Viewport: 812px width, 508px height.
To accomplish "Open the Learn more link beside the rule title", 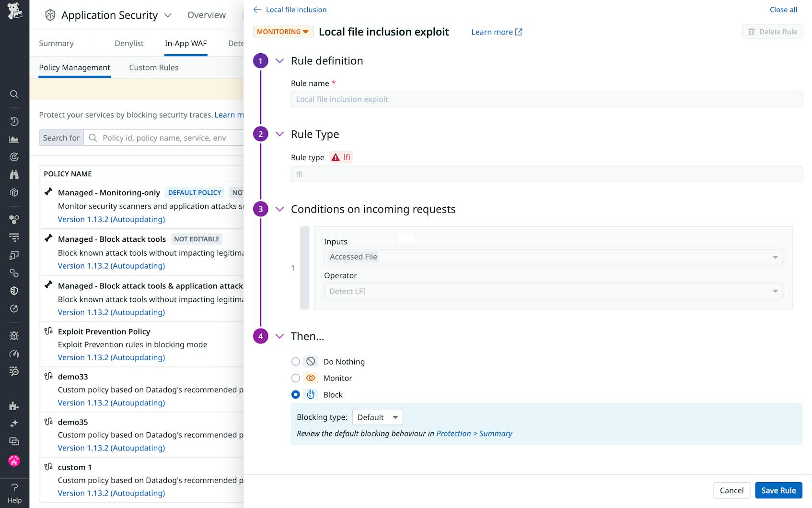I will (x=496, y=32).
